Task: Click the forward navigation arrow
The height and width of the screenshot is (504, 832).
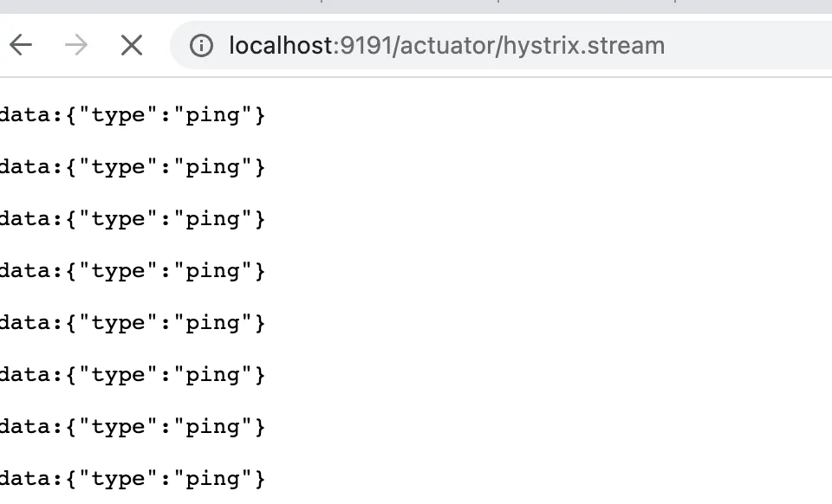Action: pos(76,45)
